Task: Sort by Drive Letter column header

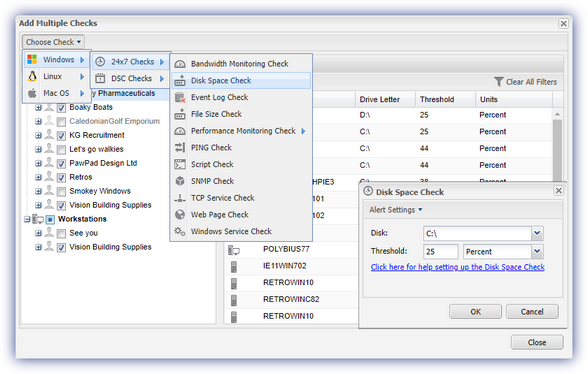Action: click(x=385, y=99)
